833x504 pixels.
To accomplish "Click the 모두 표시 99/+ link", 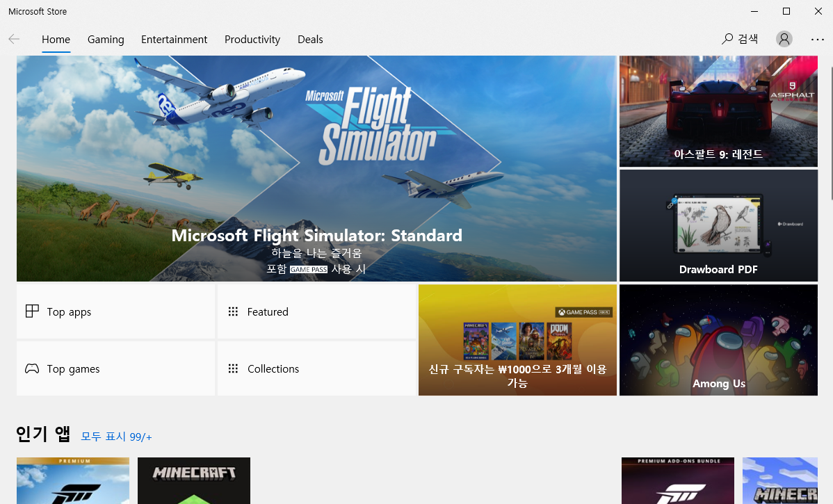I will 116,437.
